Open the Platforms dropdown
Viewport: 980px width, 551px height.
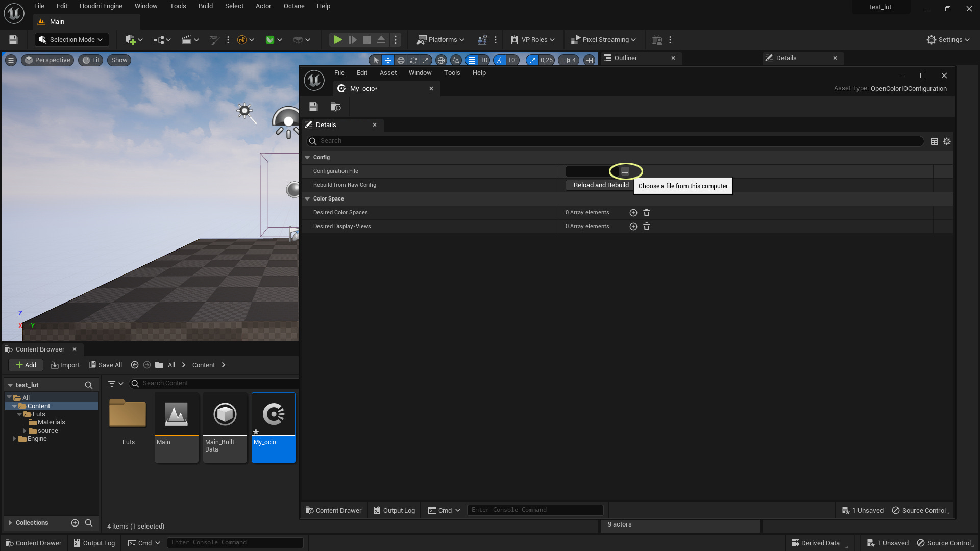coord(440,40)
